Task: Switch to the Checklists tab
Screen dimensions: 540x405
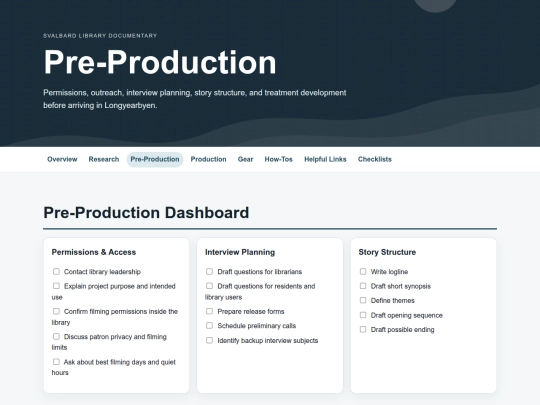Action: coord(375,159)
